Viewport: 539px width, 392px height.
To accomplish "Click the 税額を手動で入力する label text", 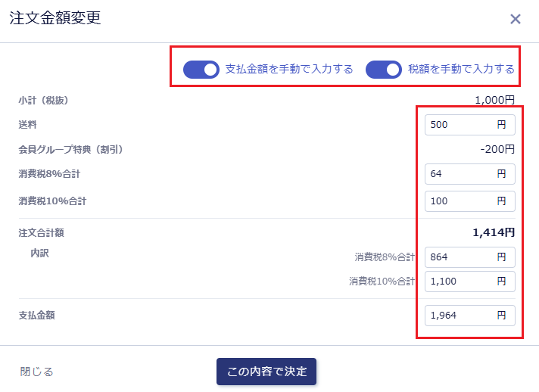I will pos(461,69).
